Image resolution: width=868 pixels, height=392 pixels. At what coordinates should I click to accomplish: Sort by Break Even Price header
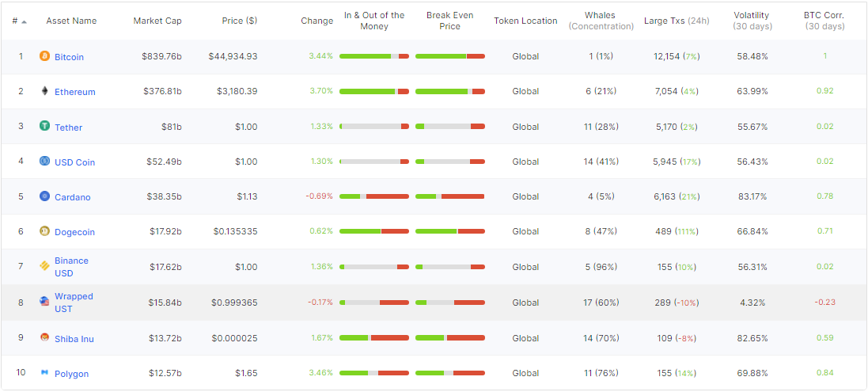pos(449,21)
